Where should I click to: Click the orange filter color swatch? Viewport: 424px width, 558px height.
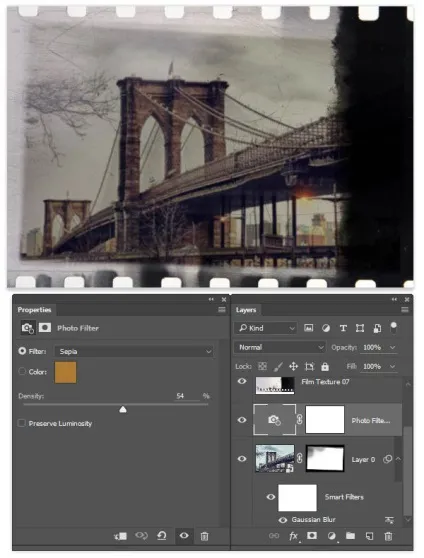(x=66, y=372)
